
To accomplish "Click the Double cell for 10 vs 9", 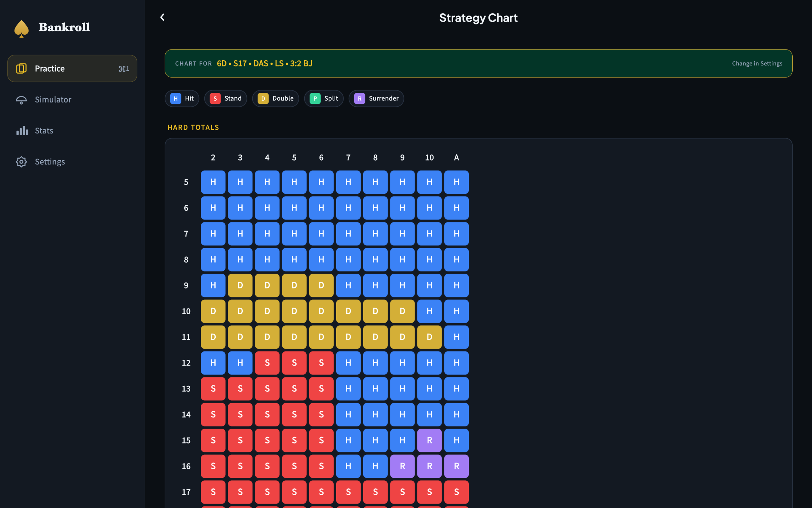I will [x=402, y=311].
